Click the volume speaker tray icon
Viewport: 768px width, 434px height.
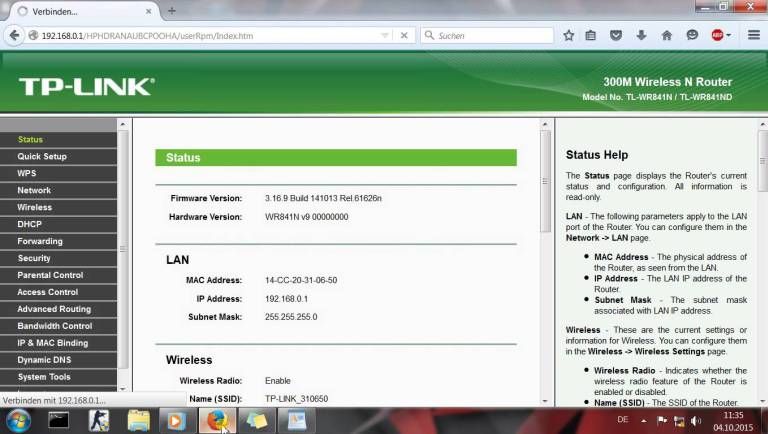click(x=696, y=420)
